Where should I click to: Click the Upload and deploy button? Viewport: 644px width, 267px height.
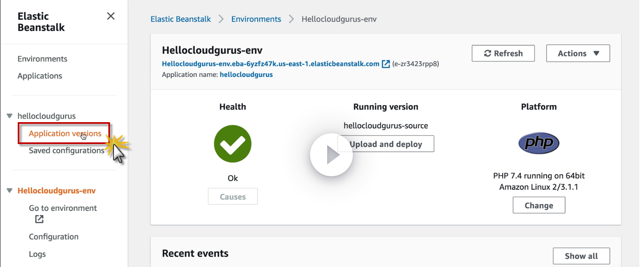tap(386, 144)
